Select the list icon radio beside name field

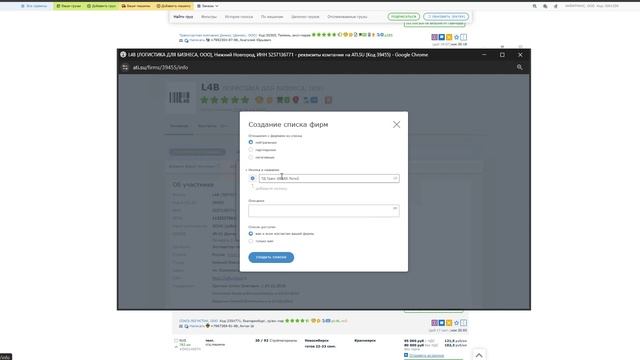click(x=252, y=178)
